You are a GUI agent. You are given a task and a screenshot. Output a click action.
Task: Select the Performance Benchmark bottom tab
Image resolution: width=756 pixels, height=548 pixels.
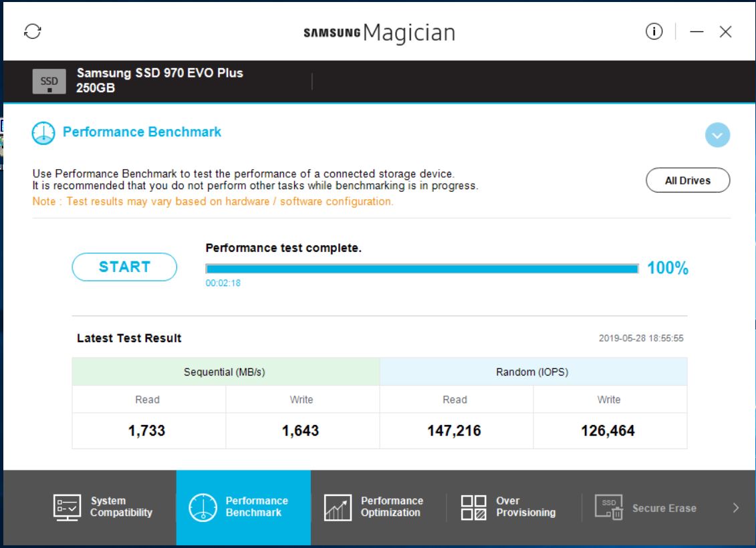[243, 507]
